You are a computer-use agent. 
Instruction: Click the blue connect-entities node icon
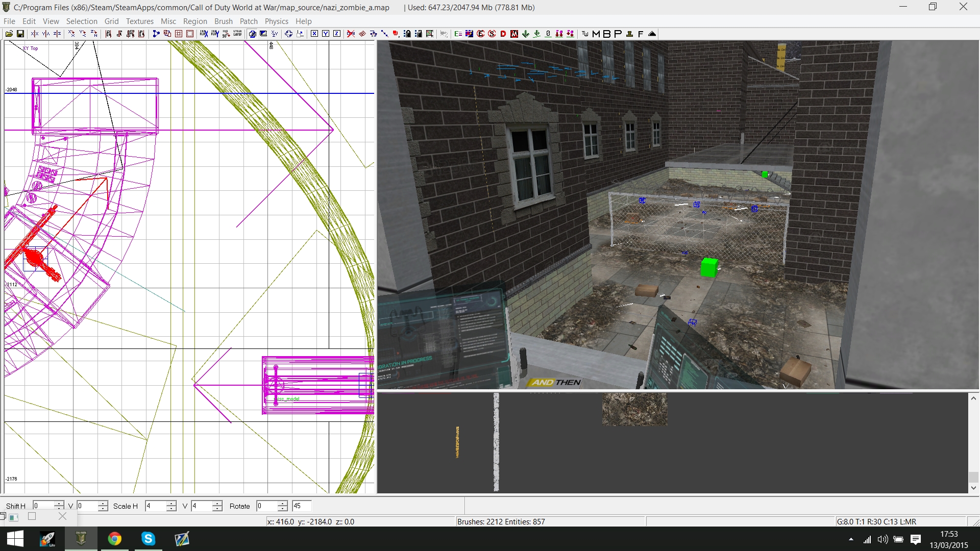click(156, 34)
